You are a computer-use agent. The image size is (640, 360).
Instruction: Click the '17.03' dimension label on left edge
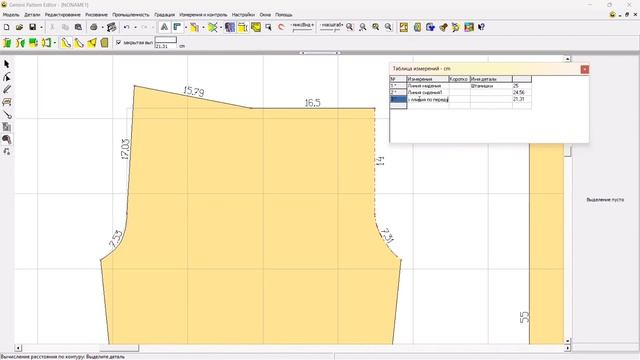point(126,149)
